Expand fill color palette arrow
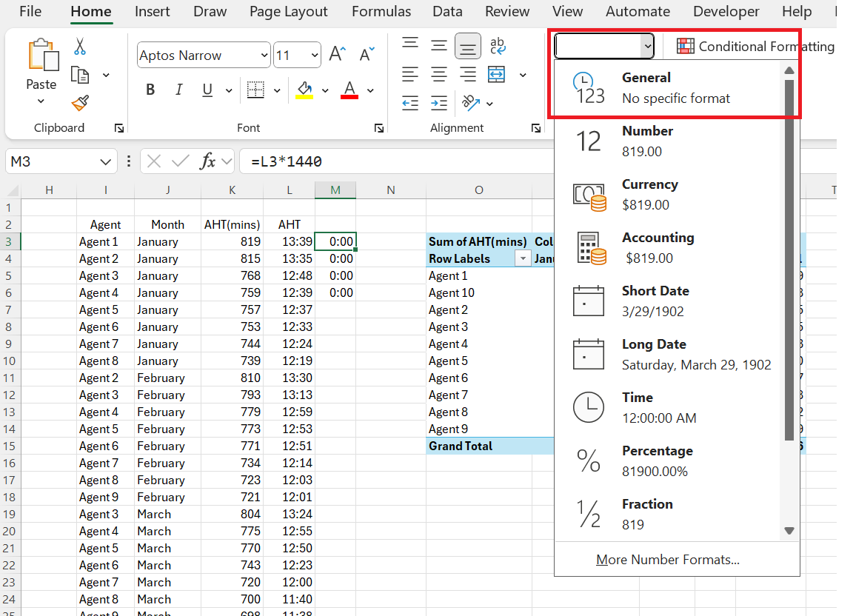Screen dimensions: 853x616 [325, 90]
